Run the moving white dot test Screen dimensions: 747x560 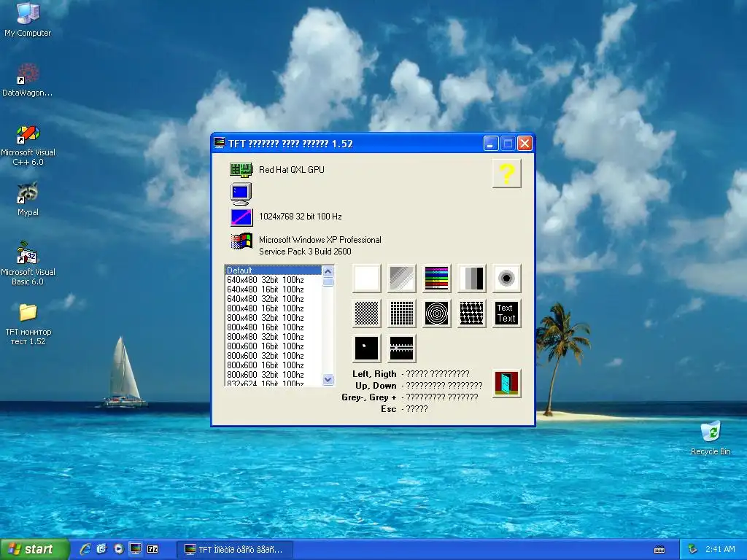367,348
